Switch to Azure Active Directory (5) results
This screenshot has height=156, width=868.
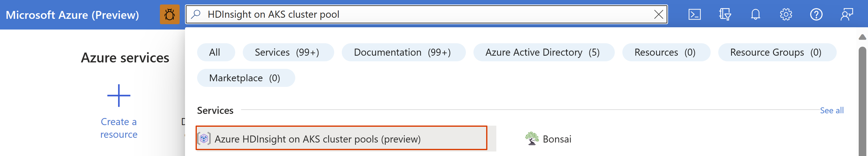(x=543, y=52)
